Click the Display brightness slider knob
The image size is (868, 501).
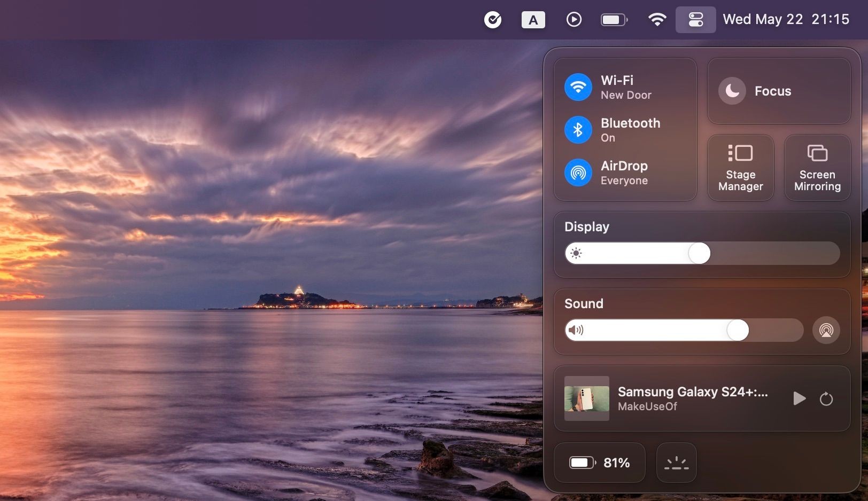pos(699,253)
